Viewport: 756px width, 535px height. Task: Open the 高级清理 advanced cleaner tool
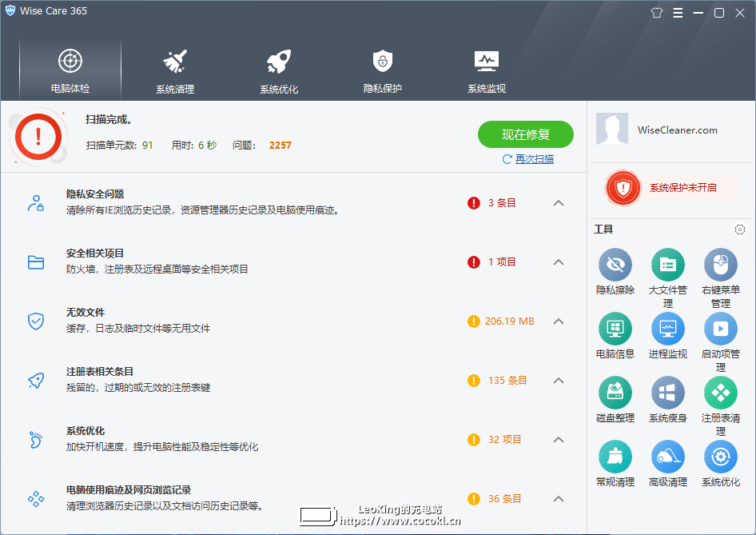668,457
